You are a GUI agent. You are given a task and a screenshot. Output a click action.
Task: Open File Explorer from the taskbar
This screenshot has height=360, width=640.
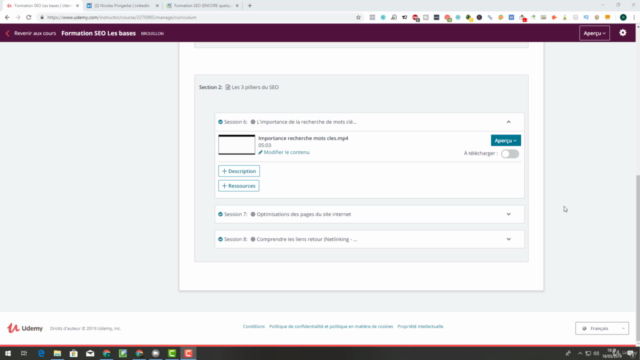(x=57, y=353)
